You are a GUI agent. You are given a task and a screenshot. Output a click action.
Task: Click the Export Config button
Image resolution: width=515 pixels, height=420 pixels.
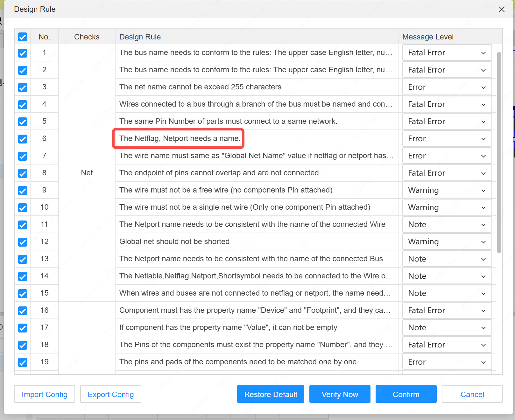[x=111, y=394]
